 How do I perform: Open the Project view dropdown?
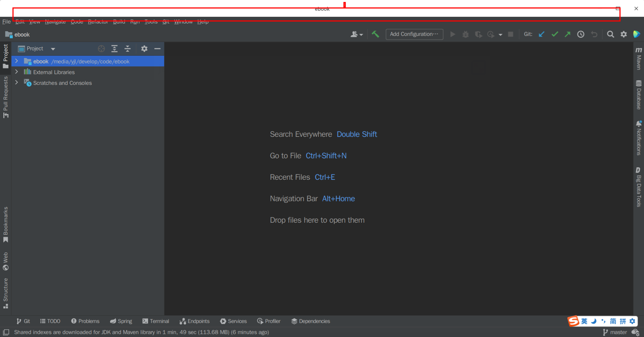pyautogui.click(x=53, y=49)
